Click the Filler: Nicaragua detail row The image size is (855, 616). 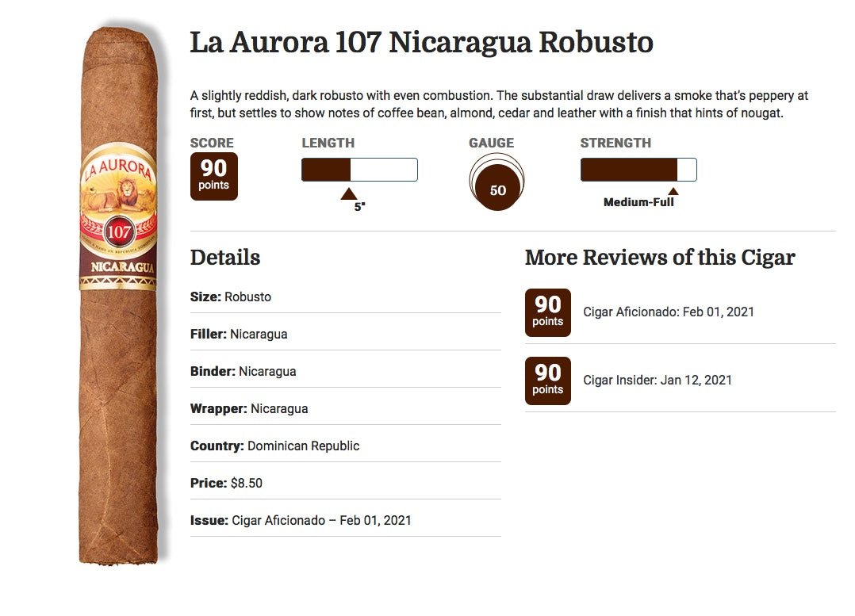point(345,335)
